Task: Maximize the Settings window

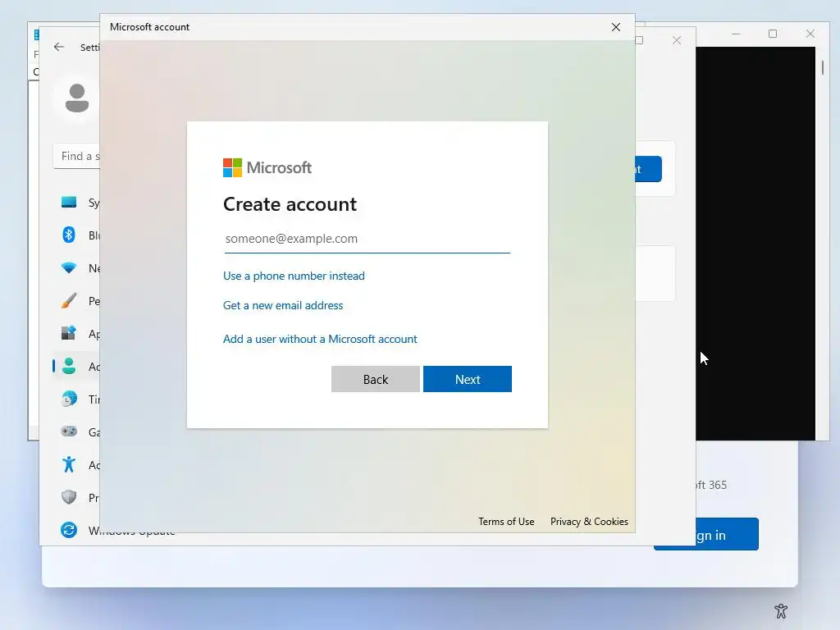Action: (x=639, y=40)
